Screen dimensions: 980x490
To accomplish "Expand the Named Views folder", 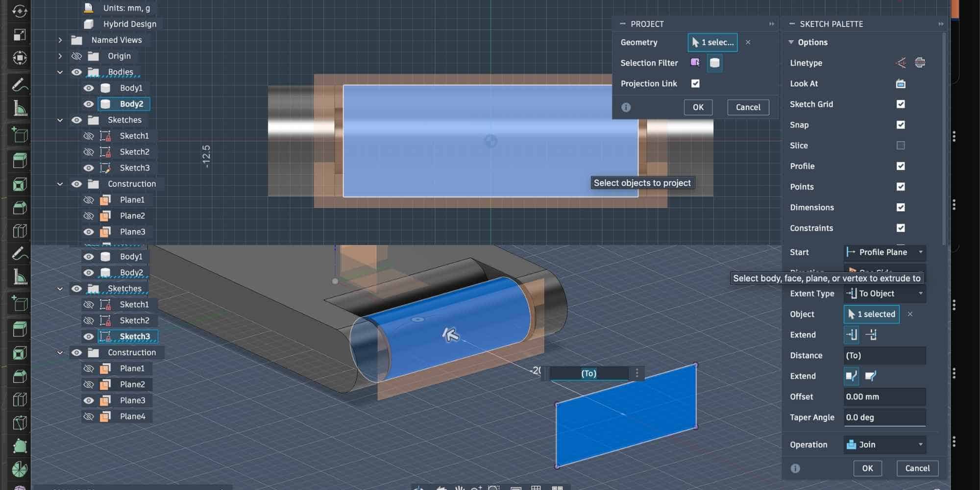I will point(60,40).
